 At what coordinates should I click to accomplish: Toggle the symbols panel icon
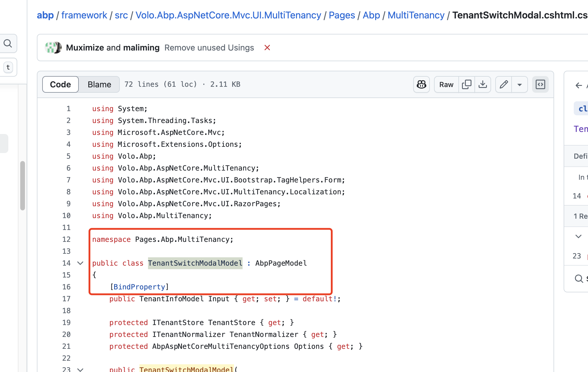(x=540, y=84)
